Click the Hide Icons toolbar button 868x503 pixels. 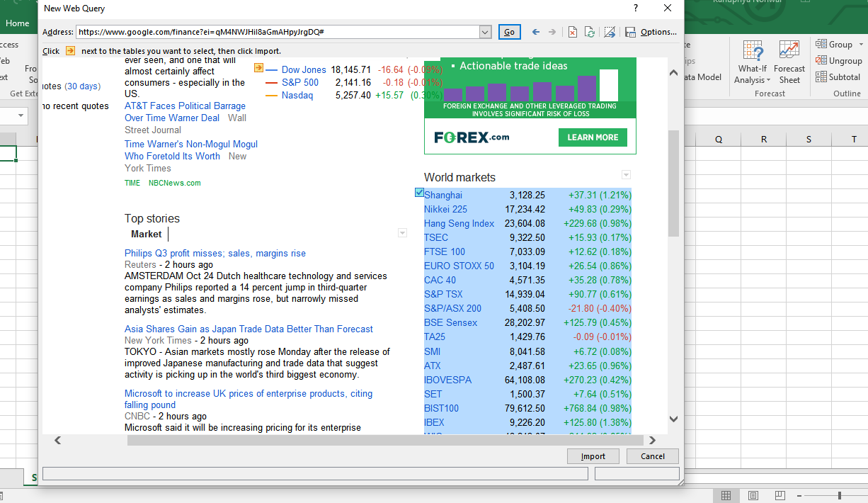pos(609,32)
